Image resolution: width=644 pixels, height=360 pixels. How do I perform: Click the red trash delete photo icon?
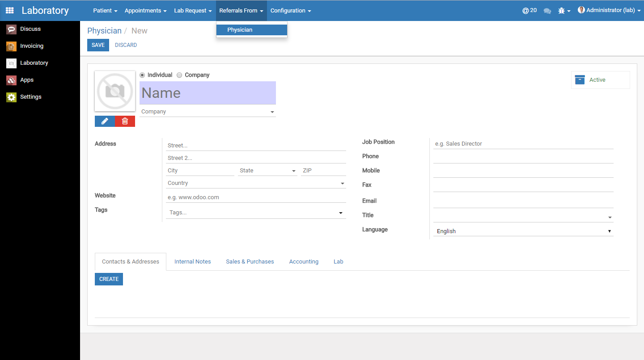pyautogui.click(x=125, y=121)
